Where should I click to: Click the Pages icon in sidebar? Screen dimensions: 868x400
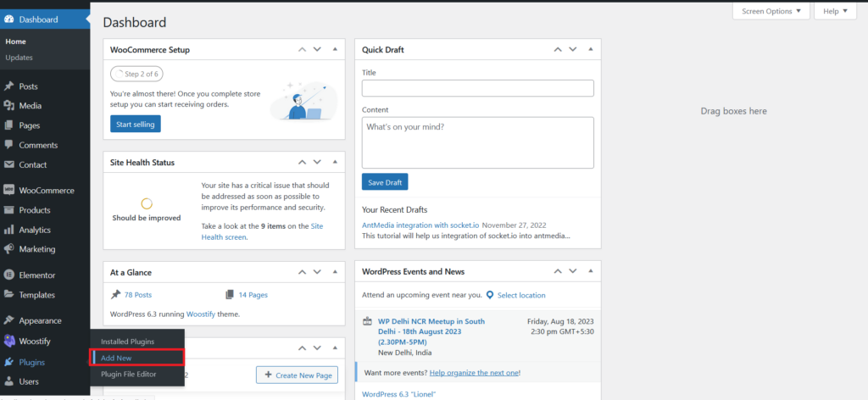[8, 125]
